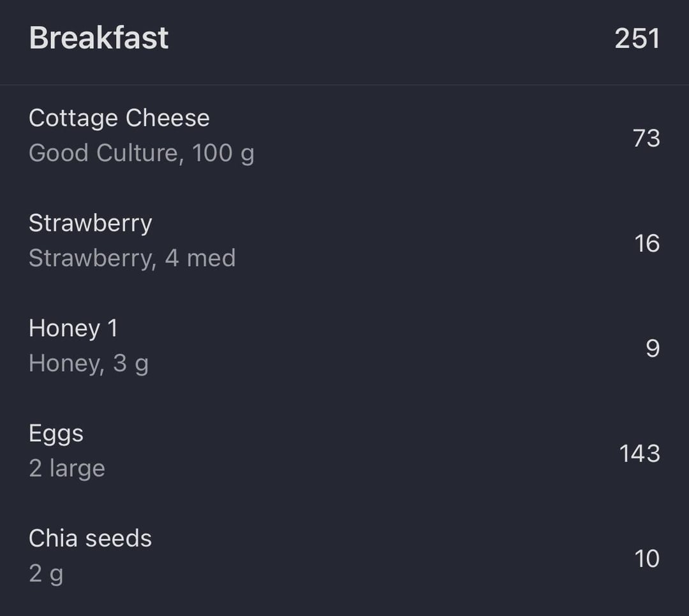This screenshot has width=689, height=616.
Task: Select the Good Culture, 100 g serving text
Action: point(142,153)
